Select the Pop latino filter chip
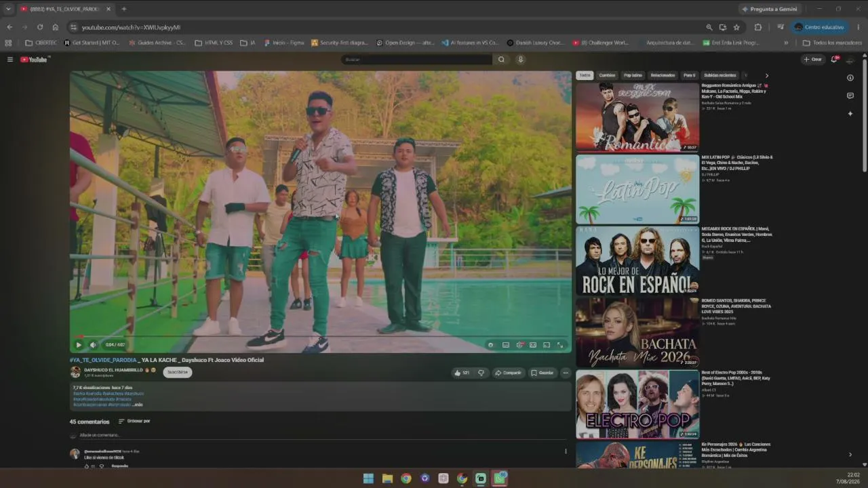Screen dimensions: 868x488 tap(633, 75)
